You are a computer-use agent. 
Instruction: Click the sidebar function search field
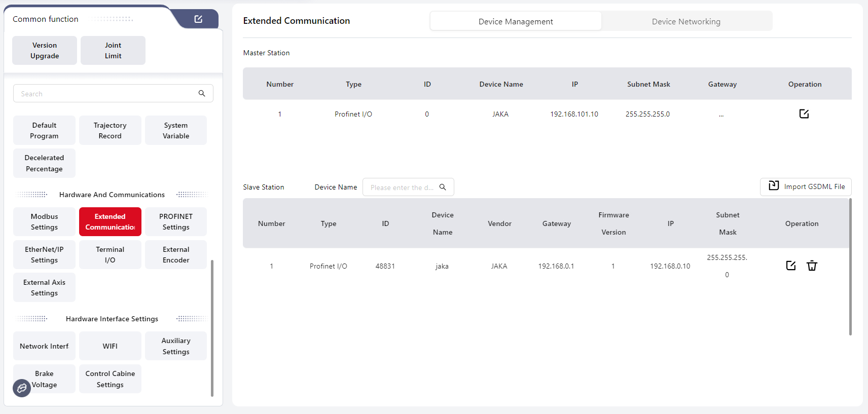pyautogui.click(x=106, y=94)
